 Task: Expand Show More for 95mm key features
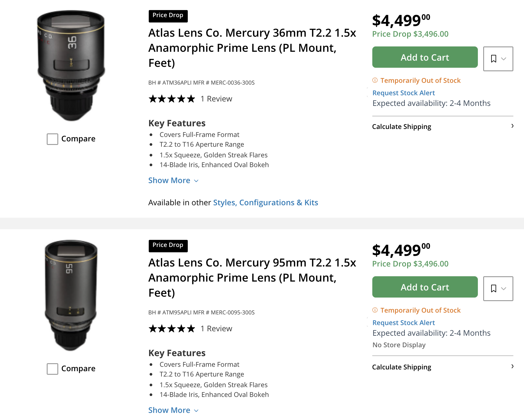(173, 410)
